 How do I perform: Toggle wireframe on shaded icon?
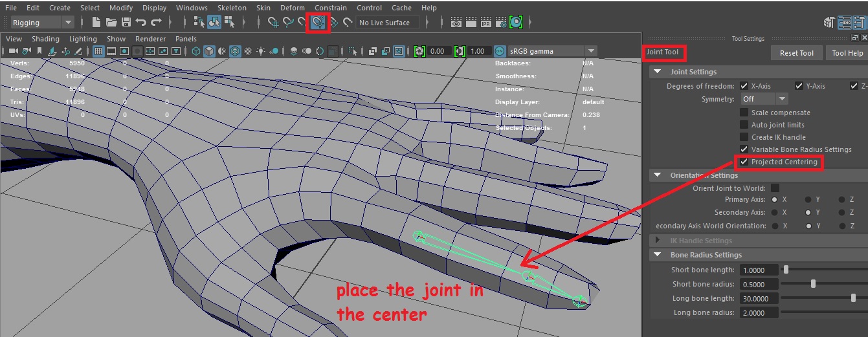235,51
